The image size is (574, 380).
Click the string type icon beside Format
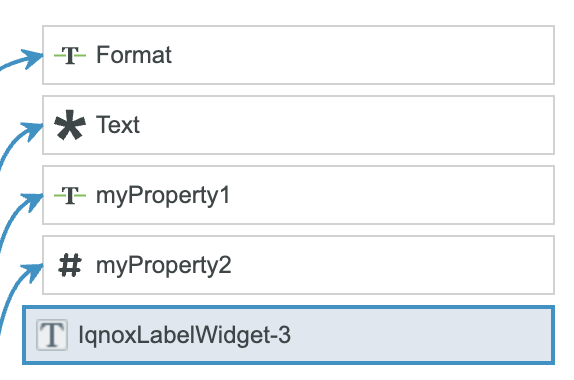tap(70, 55)
